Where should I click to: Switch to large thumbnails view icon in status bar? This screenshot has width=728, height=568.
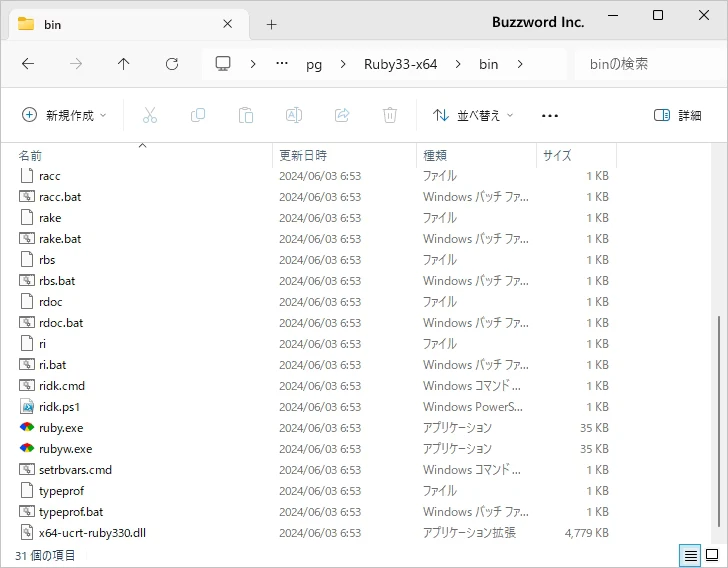point(712,555)
